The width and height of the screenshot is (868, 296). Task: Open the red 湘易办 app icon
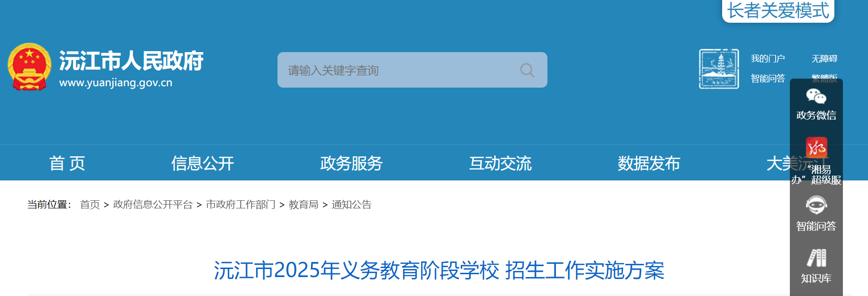(816, 147)
